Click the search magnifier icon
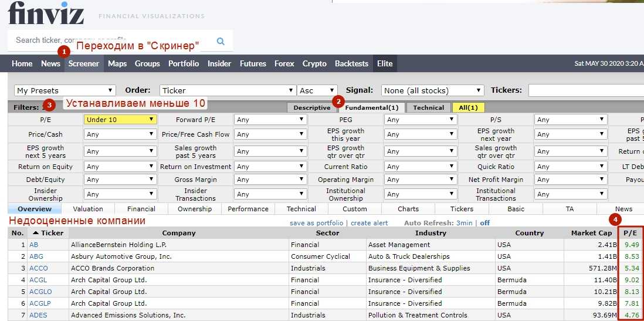Screen dimensions: 644x321 (221, 41)
